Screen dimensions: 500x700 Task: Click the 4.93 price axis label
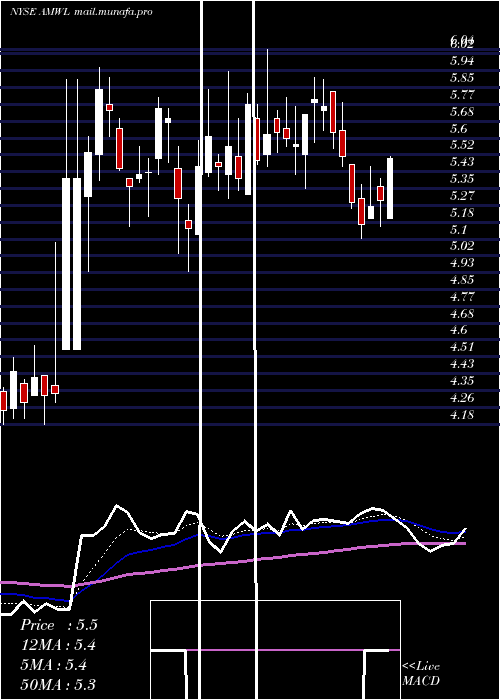click(x=462, y=263)
